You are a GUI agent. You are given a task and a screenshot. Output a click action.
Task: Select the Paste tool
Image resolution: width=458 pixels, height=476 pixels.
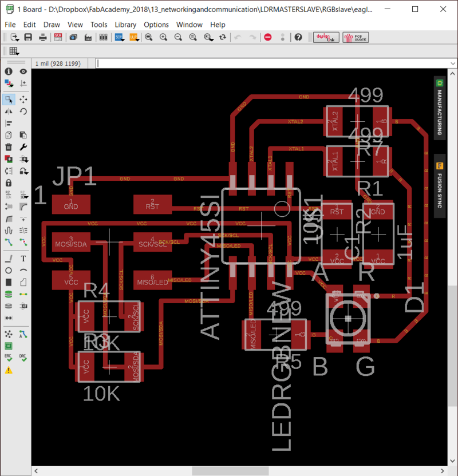(23, 135)
